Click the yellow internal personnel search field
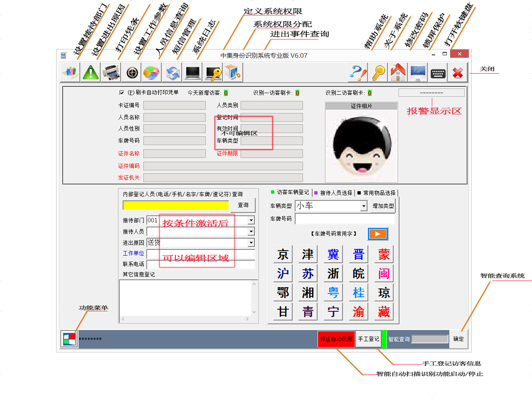The width and height of the screenshot is (532, 399). click(x=176, y=205)
